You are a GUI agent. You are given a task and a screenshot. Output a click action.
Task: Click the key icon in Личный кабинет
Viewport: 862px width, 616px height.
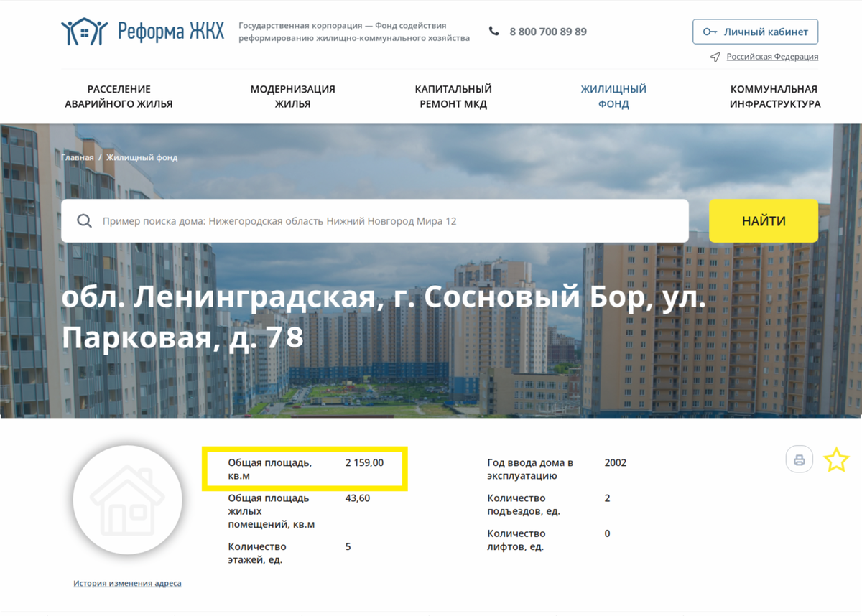pyautogui.click(x=711, y=32)
